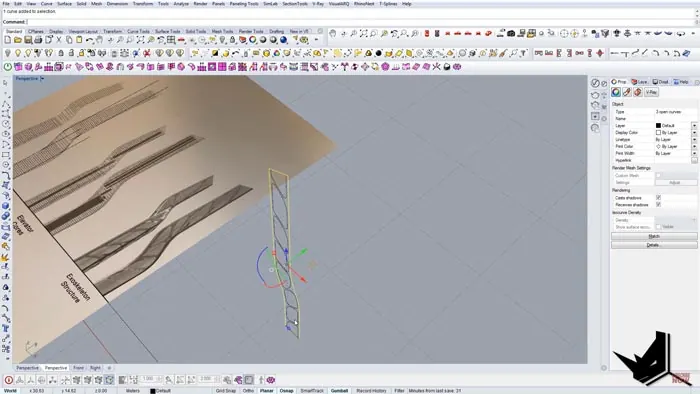Toggle the Casts shadows checkbox
Screen dimensions: 700x394
[x=658, y=197]
